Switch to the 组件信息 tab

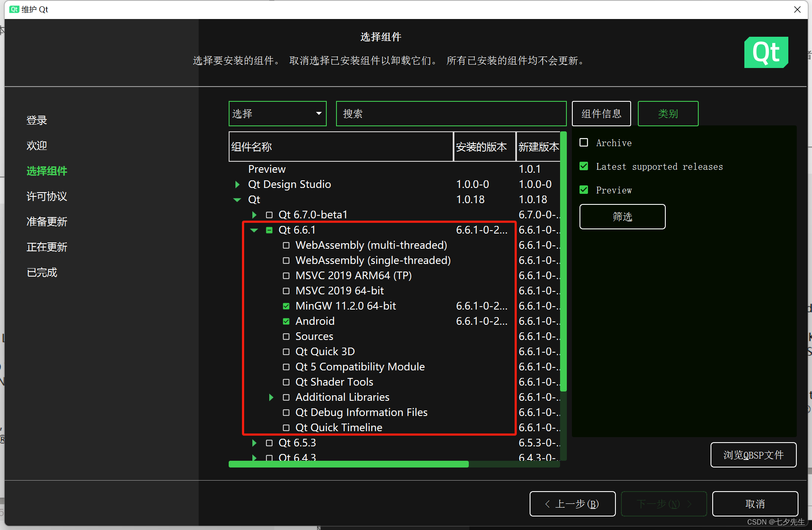pos(601,114)
